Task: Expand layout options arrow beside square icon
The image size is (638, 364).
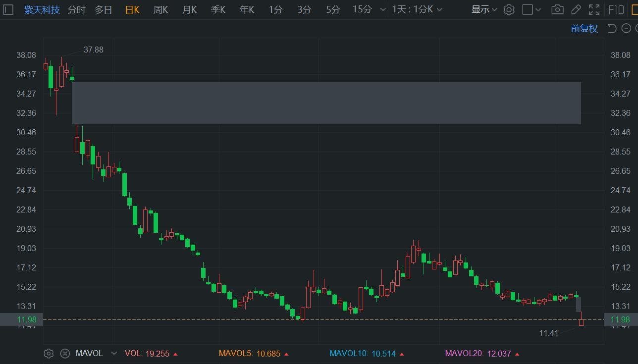Action: point(539,9)
